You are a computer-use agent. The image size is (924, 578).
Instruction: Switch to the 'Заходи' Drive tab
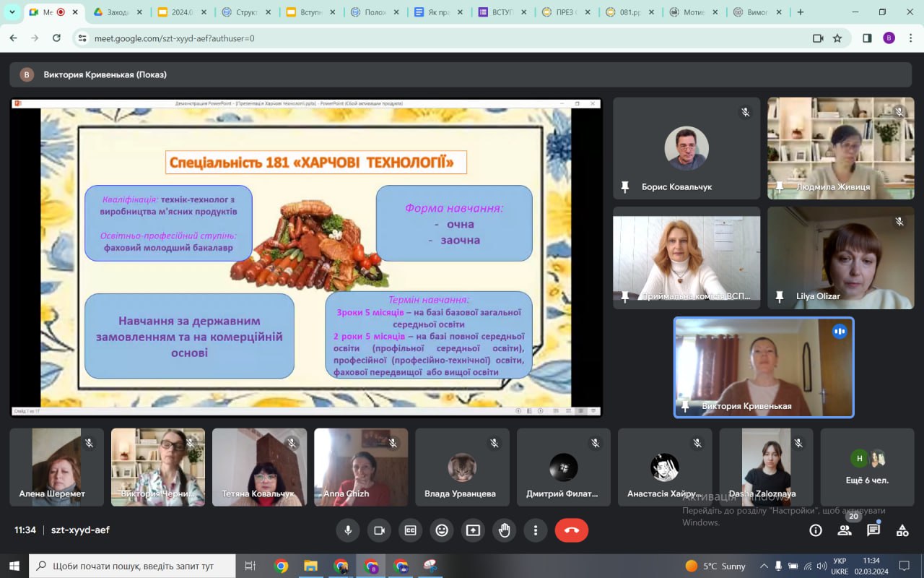[x=118, y=12]
